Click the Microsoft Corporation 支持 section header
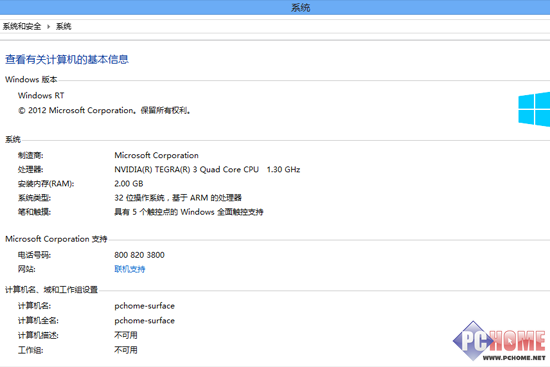 (56, 239)
